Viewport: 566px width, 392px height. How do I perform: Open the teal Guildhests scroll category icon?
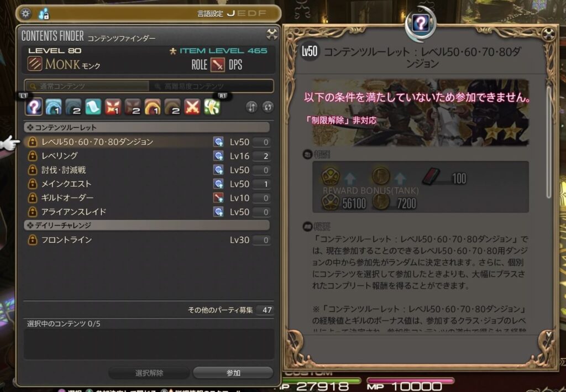pos(93,107)
